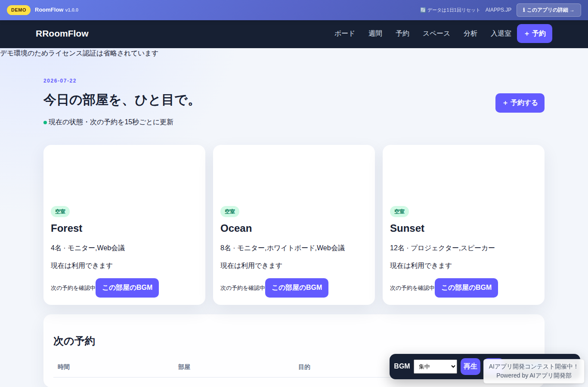Click the Ocean room title

pos(236,228)
